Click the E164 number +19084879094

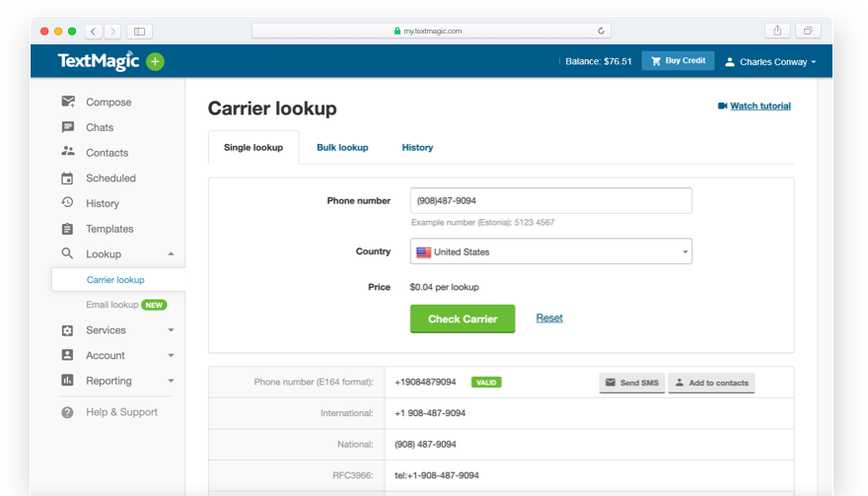coord(425,382)
